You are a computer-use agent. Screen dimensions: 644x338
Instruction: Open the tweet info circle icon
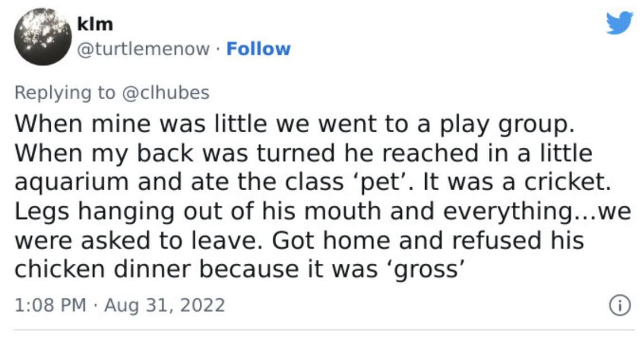pos(619,306)
